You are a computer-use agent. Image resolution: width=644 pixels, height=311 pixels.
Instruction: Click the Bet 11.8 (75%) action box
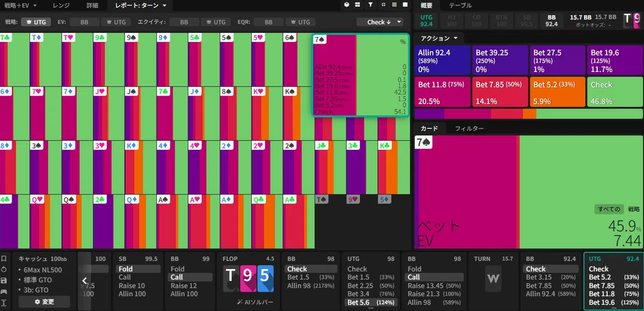442,92
